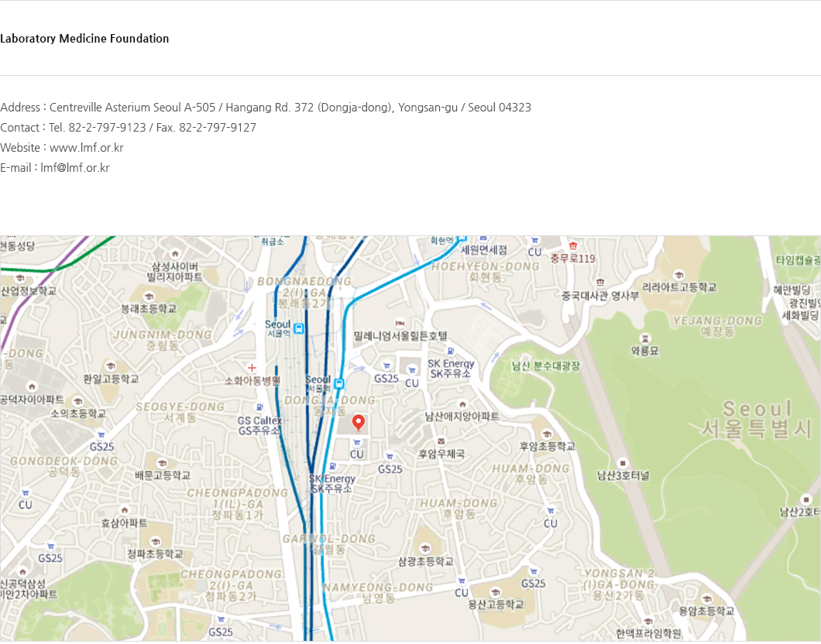Click Seoul station subway icon above DONGJA-DONG label

[338, 383]
